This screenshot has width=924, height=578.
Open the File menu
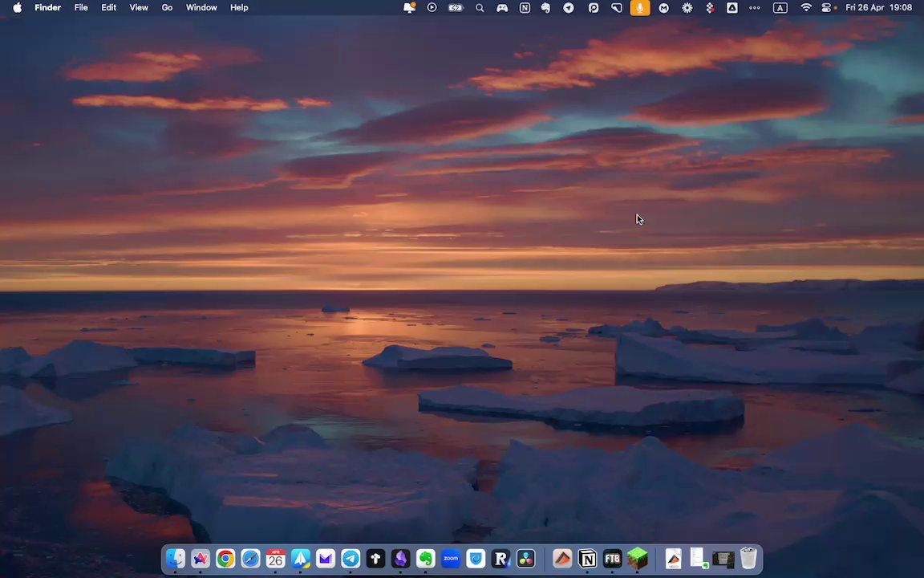81,8
